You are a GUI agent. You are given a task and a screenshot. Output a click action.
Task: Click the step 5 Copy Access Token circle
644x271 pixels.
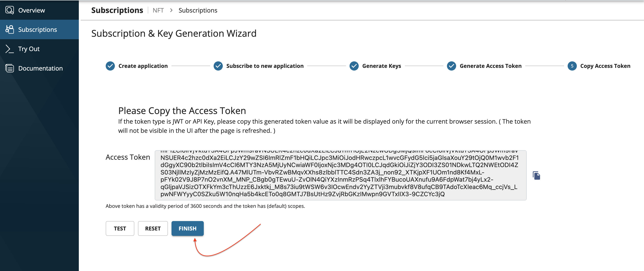(x=572, y=66)
